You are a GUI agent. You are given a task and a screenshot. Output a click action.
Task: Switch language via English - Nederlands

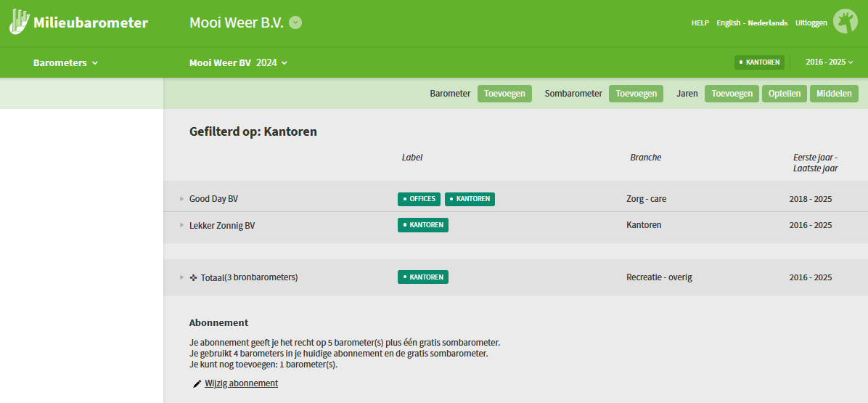(x=751, y=23)
